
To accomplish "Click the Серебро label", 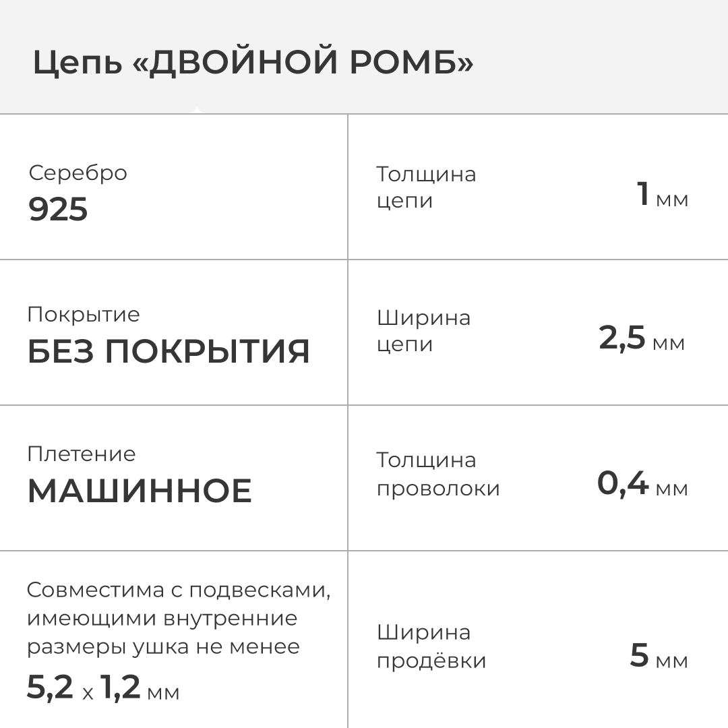I will [78, 173].
